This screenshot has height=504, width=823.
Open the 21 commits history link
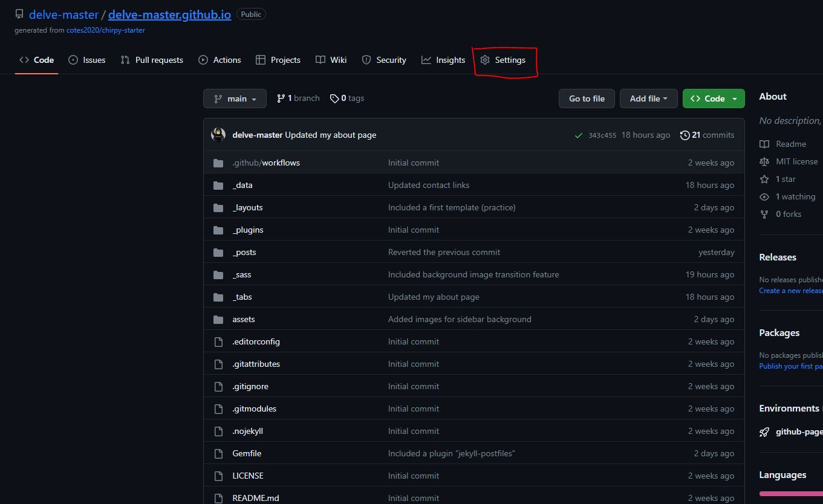point(707,135)
